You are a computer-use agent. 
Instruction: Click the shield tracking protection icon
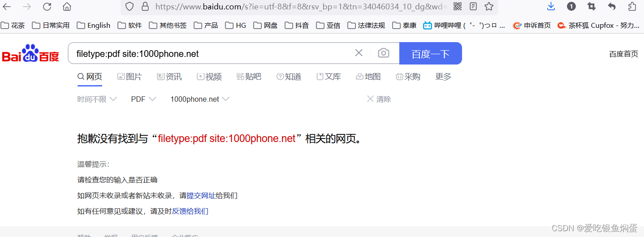[130, 6]
